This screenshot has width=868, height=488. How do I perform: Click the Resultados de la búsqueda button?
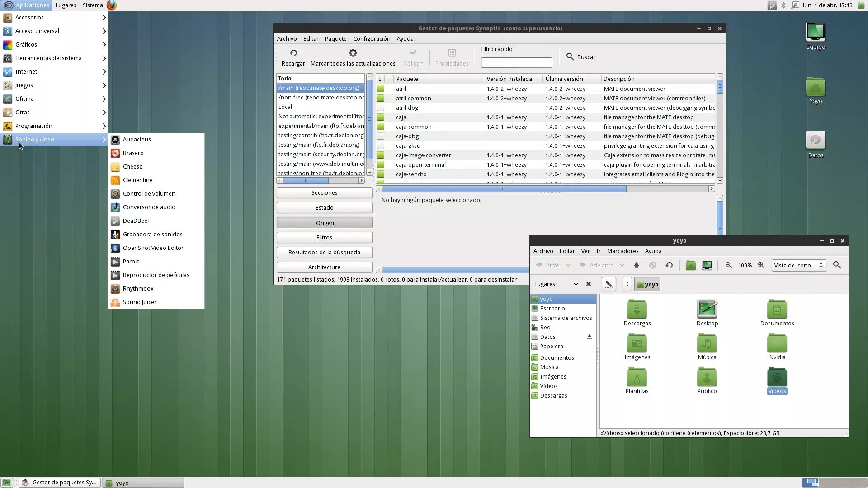(324, 252)
